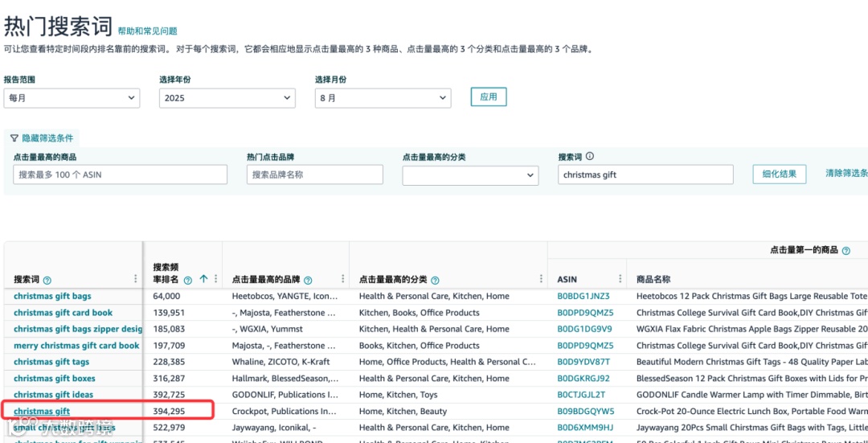Select category cell Home, Kitchen, Beauty
The height and width of the screenshot is (443, 868).
click(403, 412)
